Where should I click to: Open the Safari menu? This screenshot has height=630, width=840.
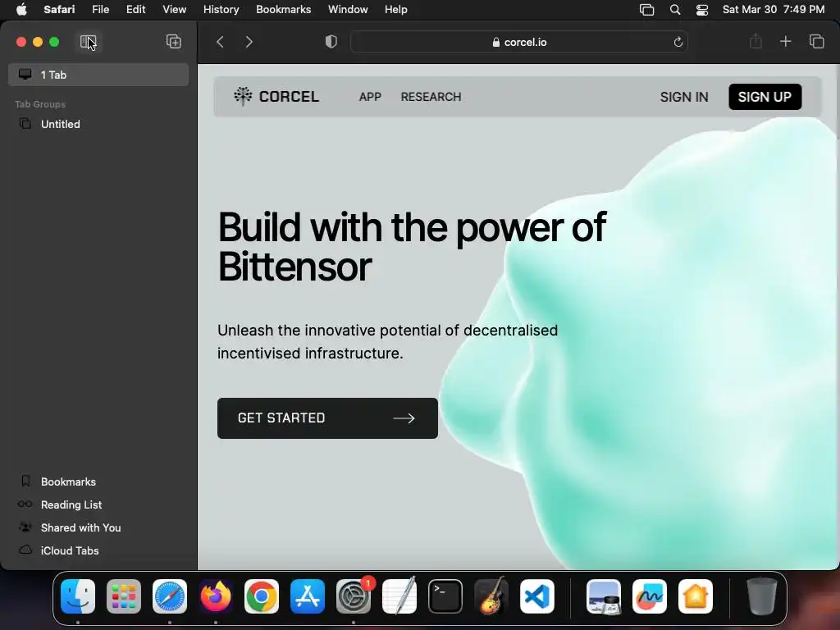point(59,10)
